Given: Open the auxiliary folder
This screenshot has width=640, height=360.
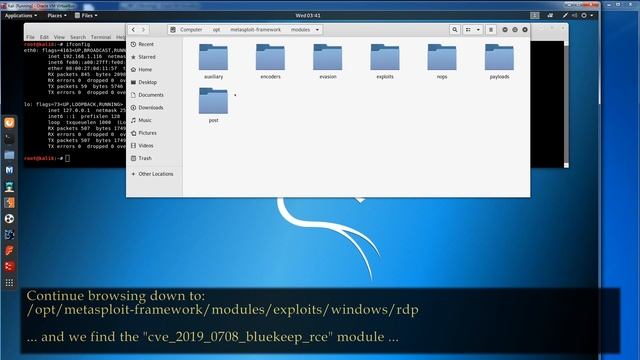Looking at the screenshot, I should pyautogui.click(x=213, y=61).
